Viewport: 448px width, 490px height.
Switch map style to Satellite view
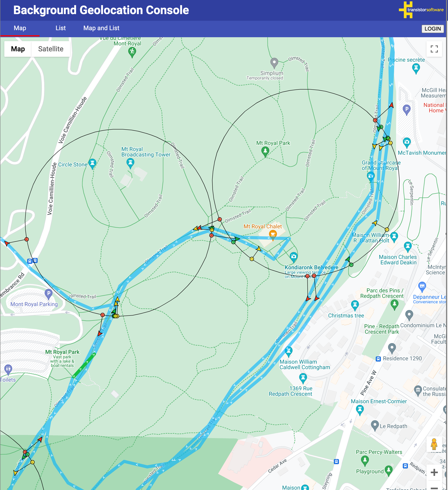51,49
